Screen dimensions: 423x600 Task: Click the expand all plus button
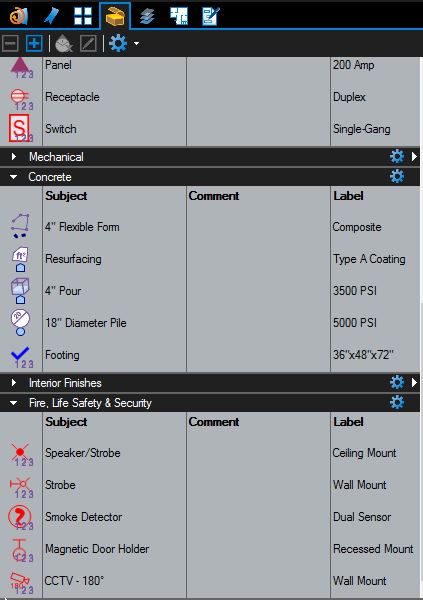[x=34, y=43]
